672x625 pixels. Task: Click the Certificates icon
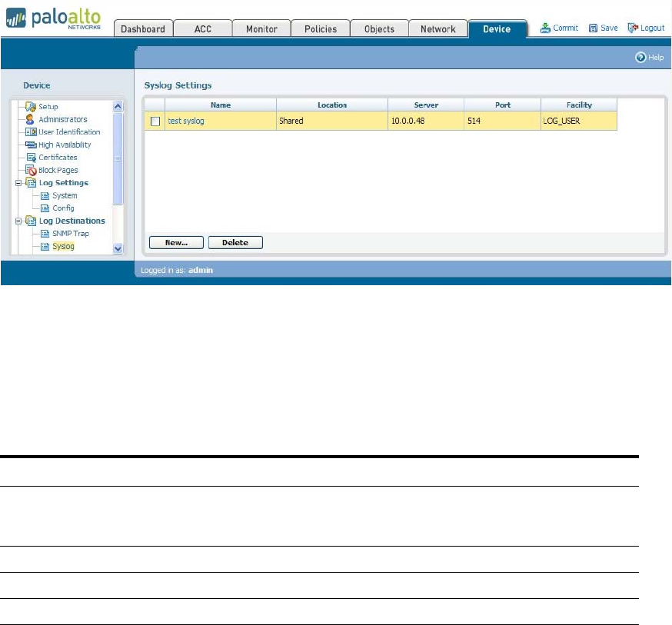pyautogui.click(x=31, y=158)
